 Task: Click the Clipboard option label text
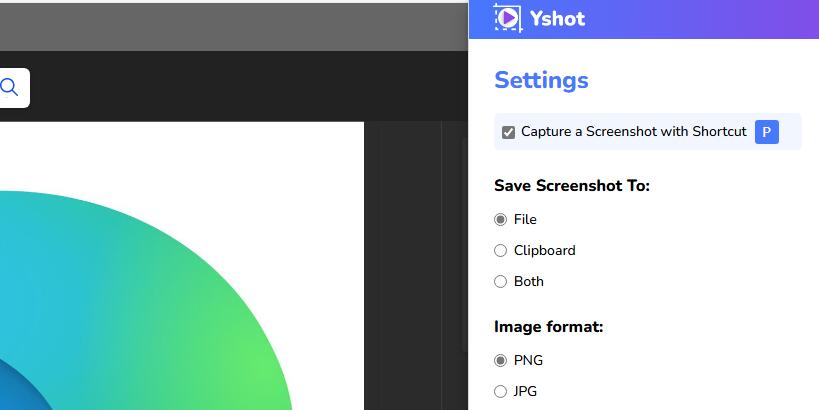(x=544, y=250)
